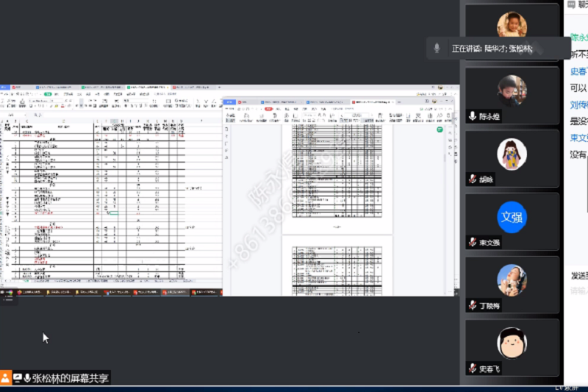Click the screen-share icon beside 张松林
The height and width of the screenshot is (392, 588).
pyautogui.click(x=17, y=378)
